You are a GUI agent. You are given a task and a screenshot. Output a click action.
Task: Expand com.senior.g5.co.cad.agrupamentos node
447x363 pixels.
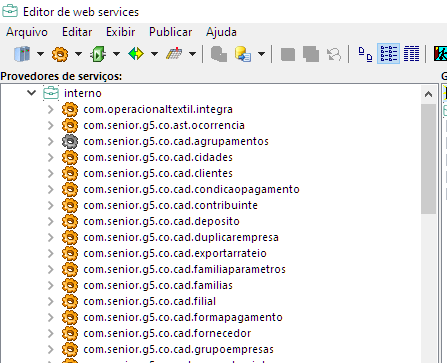tap(51, 141)
